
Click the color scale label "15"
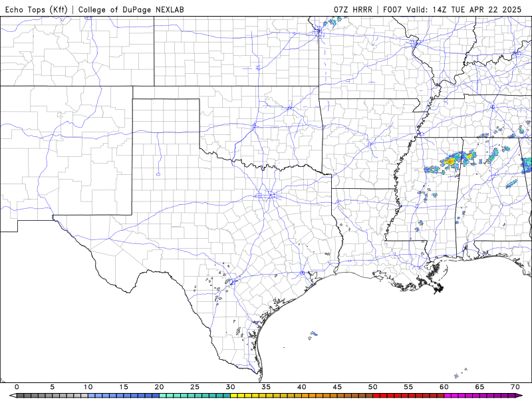tap(124, 387)
